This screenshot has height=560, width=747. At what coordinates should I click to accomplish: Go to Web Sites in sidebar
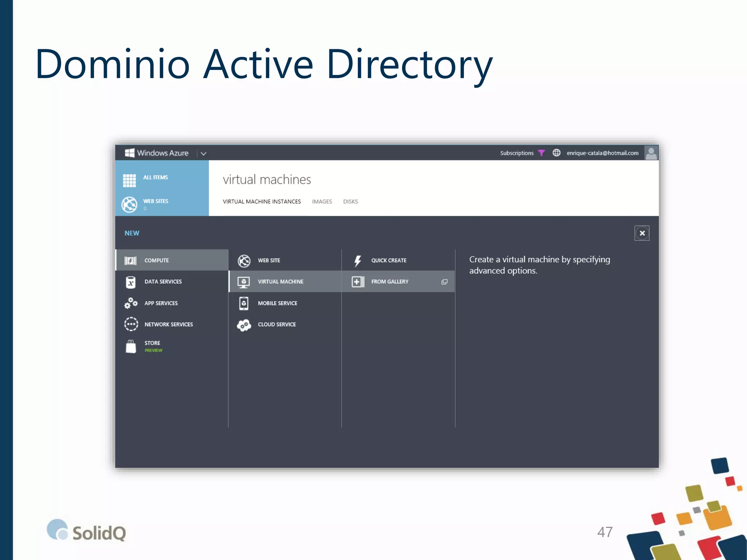(x=155, y=201)
